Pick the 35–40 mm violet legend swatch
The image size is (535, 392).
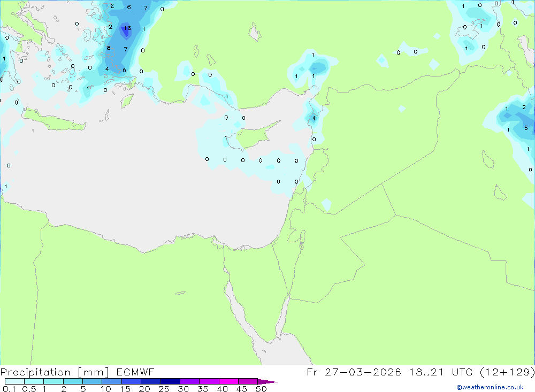tap(209, 381)
